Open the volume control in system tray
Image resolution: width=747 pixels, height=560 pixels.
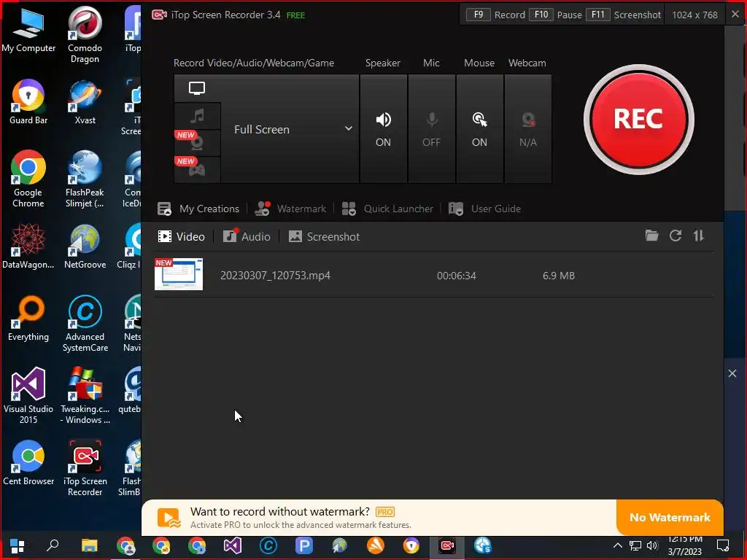(652, 545)
